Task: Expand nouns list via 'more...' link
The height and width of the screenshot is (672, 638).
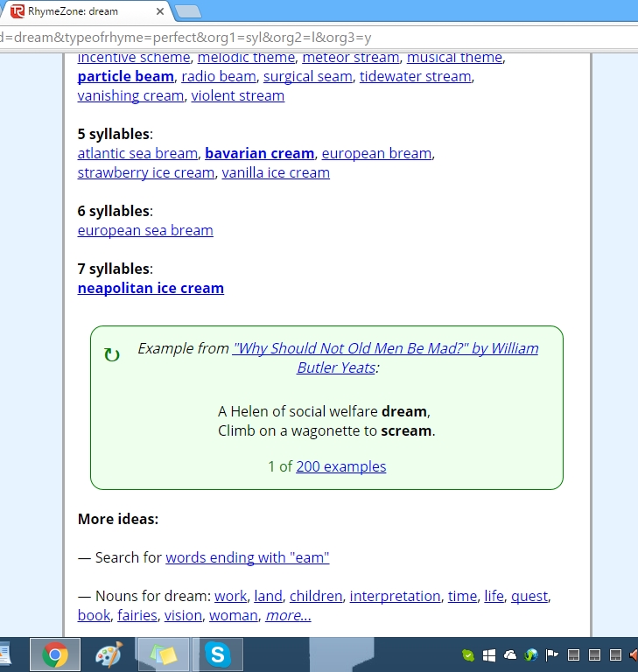Action: pos(288,615)
